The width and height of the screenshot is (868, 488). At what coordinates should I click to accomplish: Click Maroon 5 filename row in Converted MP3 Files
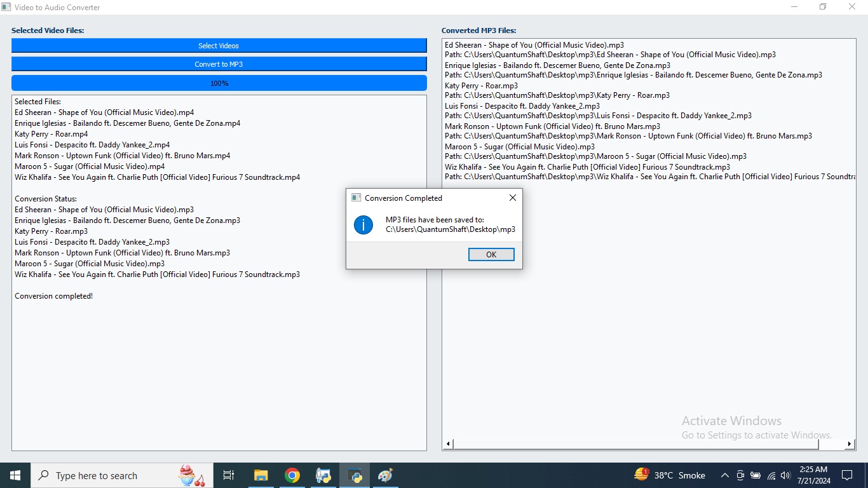pyautogui.click(x=520, y=147)
